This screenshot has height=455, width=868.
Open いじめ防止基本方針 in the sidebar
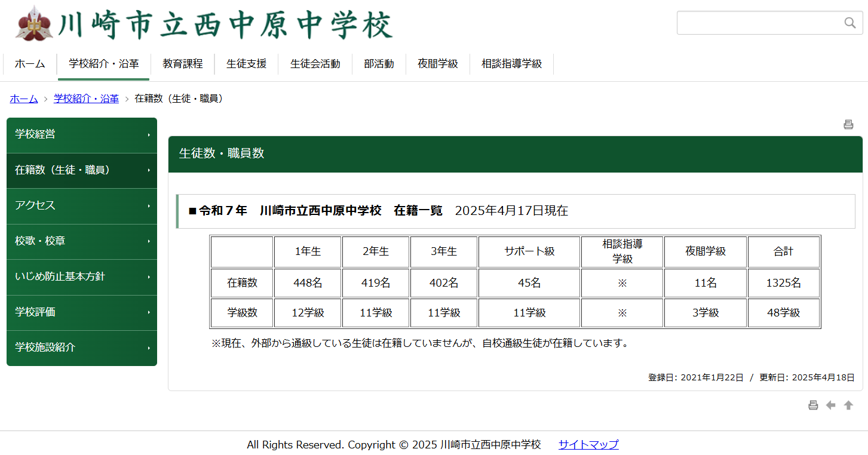82,277
